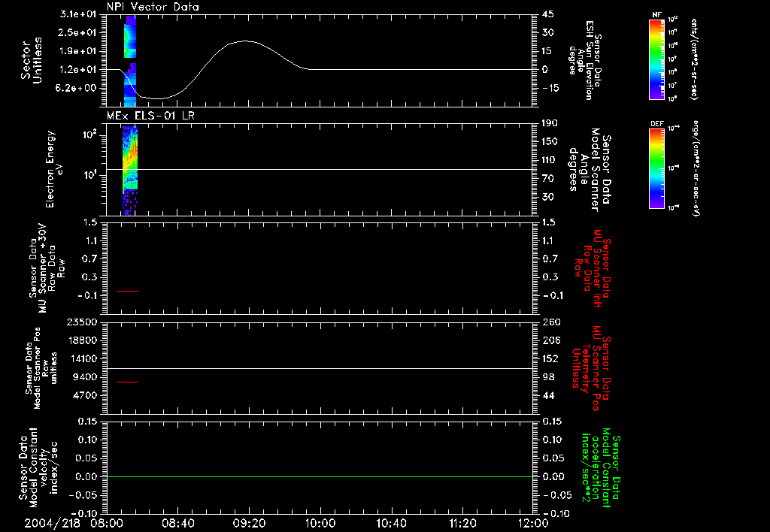Click the red trace in MU Scanner +30V panel
This screenshot has width=770, height=532.
(x=128, y=291)
